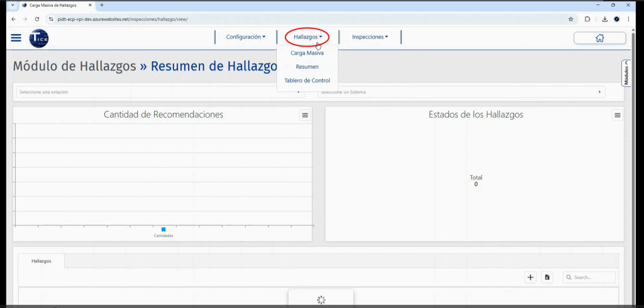
Task: Click the TICE logo
Action: click(x=39, y=38)
